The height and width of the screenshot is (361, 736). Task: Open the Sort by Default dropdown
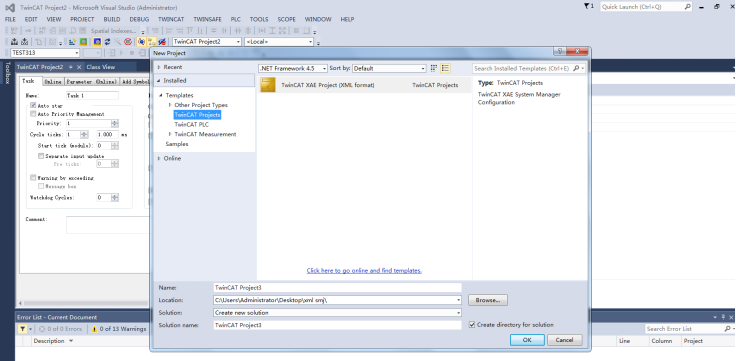[x=423, y=69]
